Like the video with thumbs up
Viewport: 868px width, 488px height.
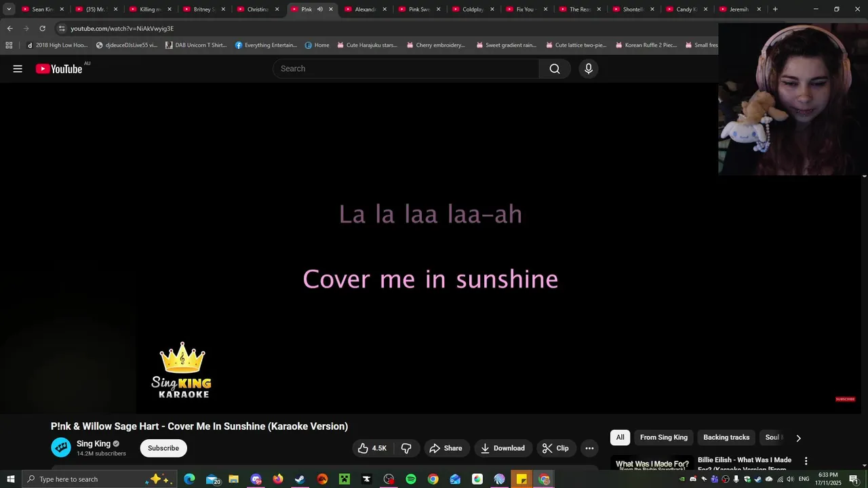click(372, 448)
